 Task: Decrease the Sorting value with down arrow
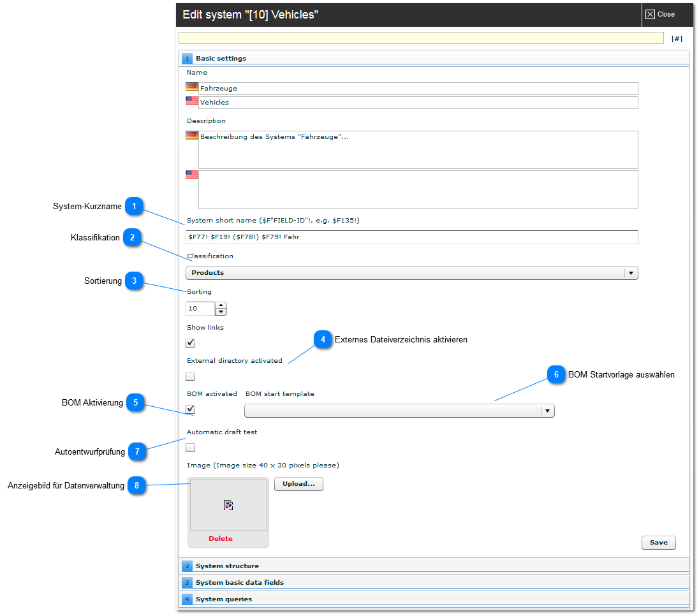tap(221, 312)
